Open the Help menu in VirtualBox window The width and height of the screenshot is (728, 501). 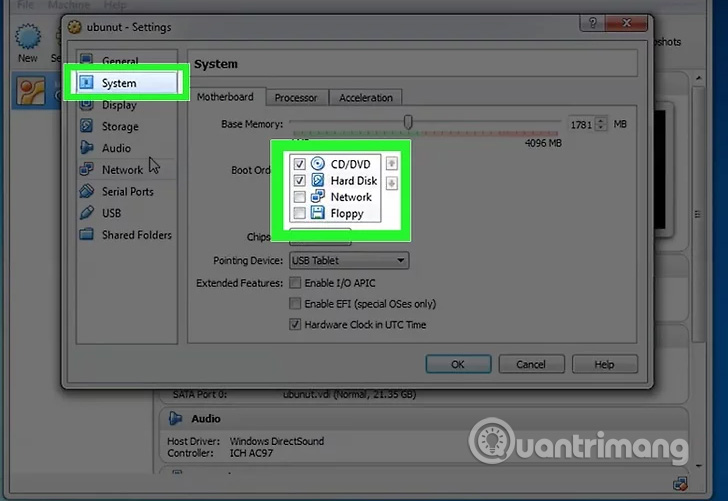115,5
